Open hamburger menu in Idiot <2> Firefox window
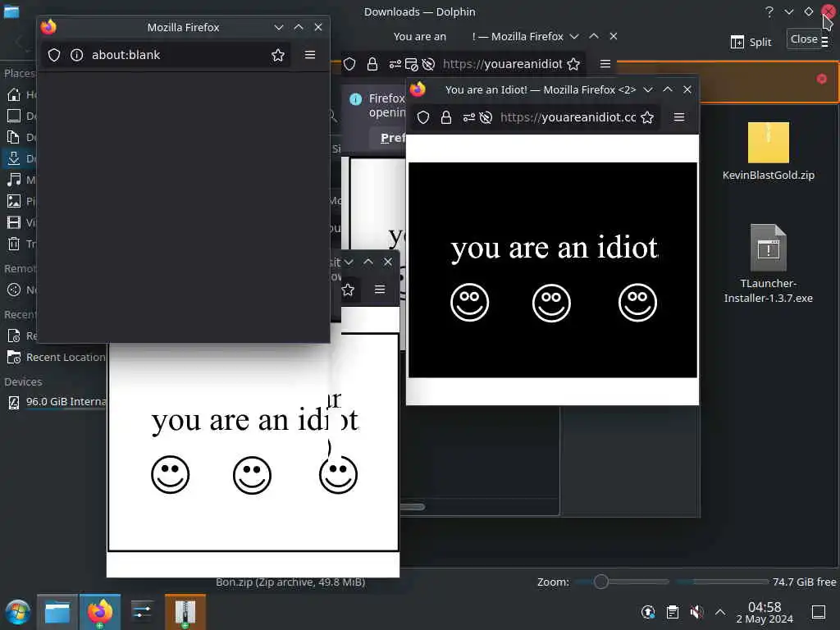The width and height of the screenshot is (840, 630). pos(678,116)
